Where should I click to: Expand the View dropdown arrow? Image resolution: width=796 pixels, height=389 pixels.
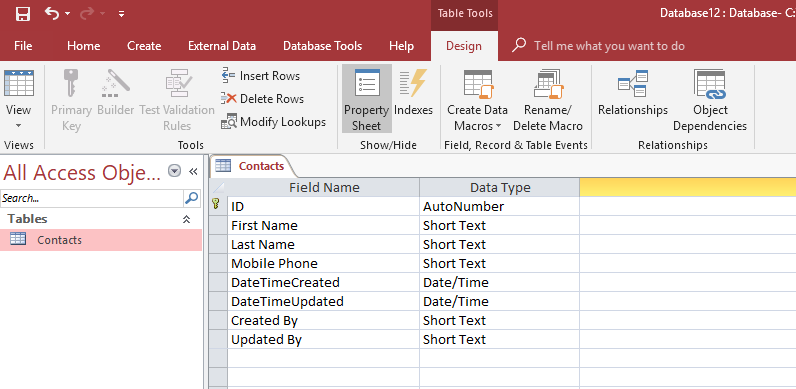coord(18,125)
